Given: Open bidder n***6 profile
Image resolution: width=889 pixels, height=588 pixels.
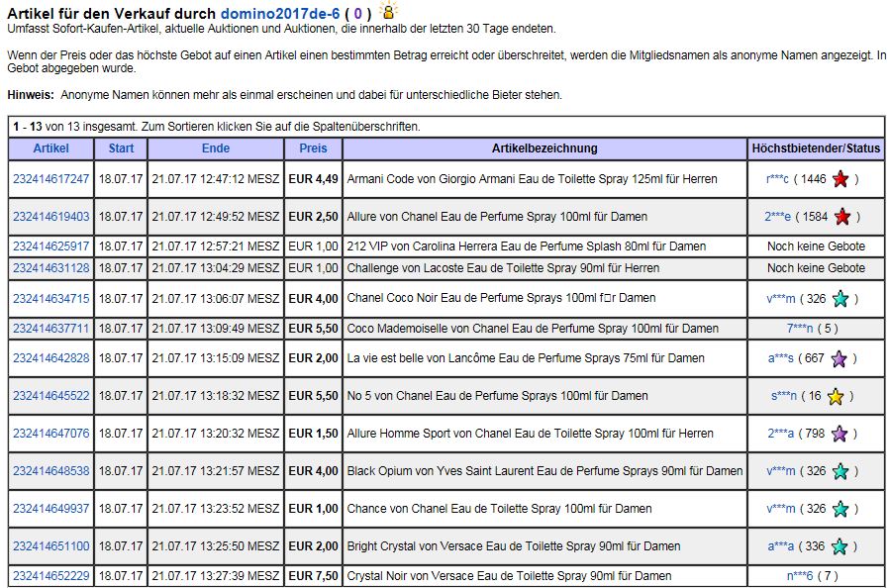Looking at the screenshot, I should [800, 575].
